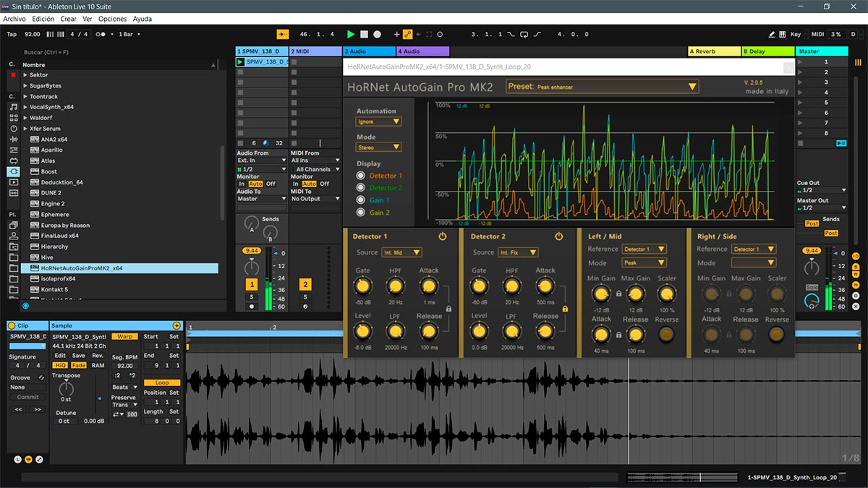The height and width of the screenshot is (488, 868).
Task: Open the Preset Peak enhancer dropdown
Action: click(x=603, y=87)
